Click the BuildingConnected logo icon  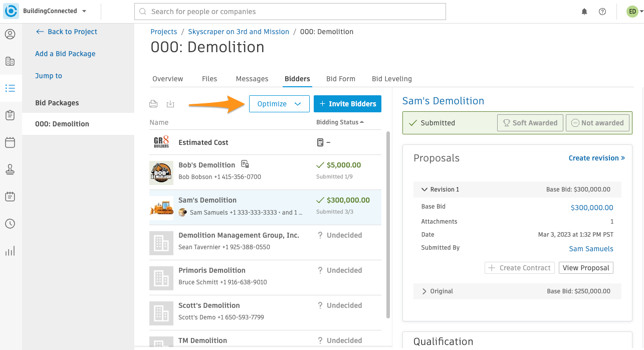coord(11,11)
